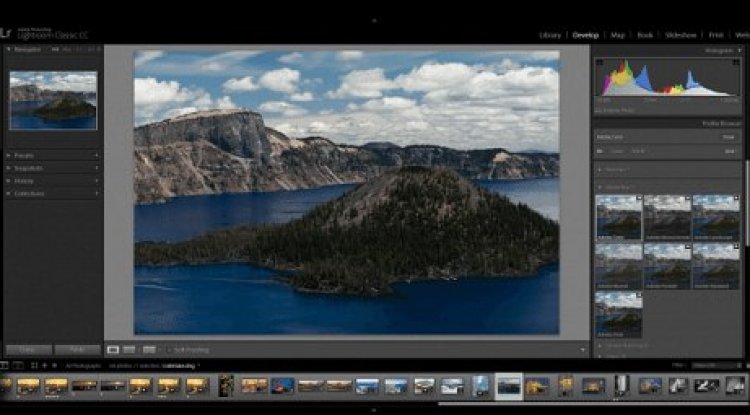
Task: Toggle filmstrip with the bottom-edge arrow
Action: click(375, 410)
